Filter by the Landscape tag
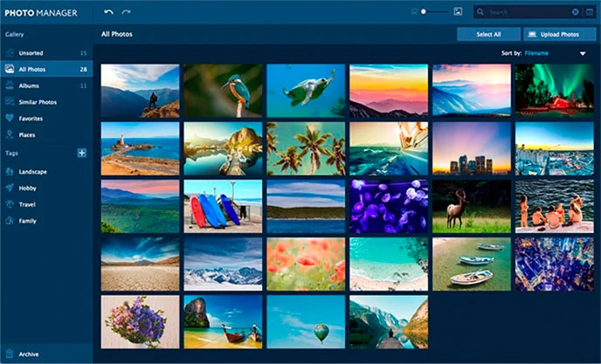This screenshot has height=364, width=601. (46, 172)
